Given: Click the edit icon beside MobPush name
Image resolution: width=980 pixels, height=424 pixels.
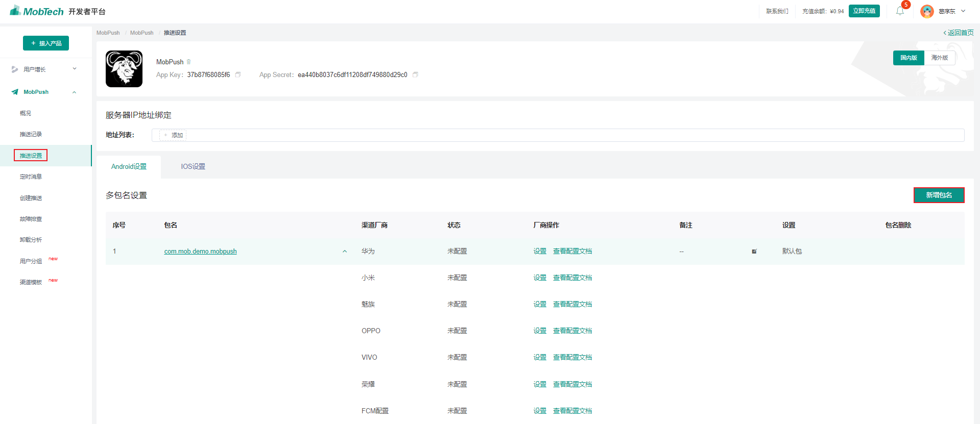Looking at the screenshot, I should coord(188,62).
